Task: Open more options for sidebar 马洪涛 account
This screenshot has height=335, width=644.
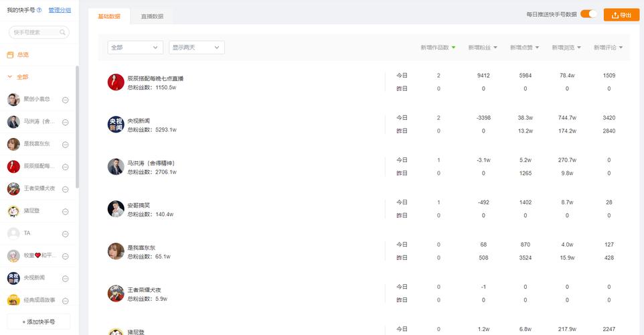Action: click(66, 122)
